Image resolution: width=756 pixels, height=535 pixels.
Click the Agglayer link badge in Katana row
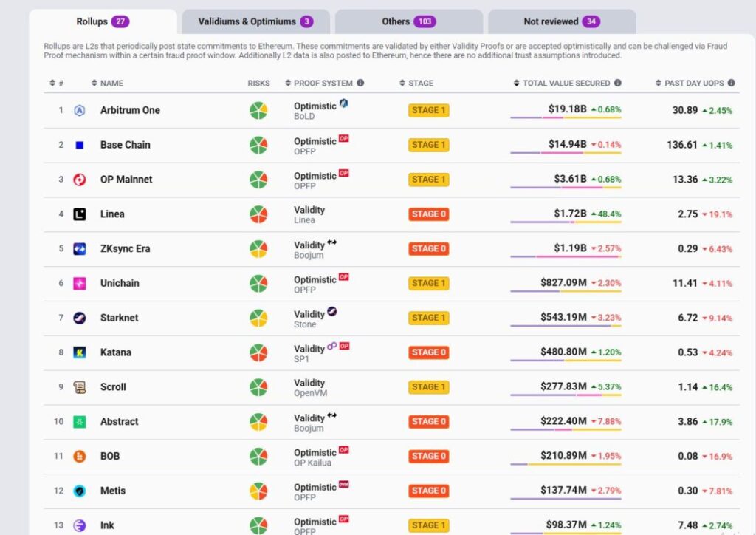coord(331,346)
